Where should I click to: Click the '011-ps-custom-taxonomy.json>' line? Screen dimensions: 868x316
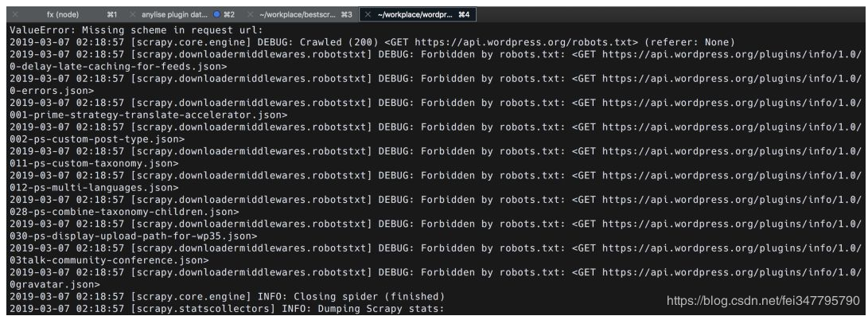94,164
